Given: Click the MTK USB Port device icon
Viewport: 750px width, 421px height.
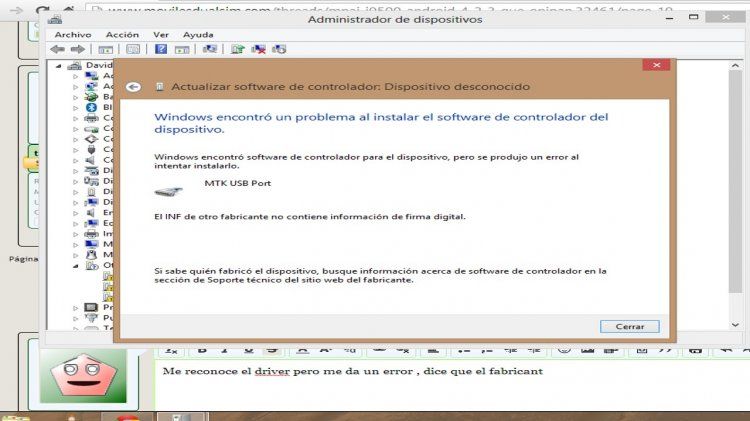Looking at the screenshot, I should (168, 191).
